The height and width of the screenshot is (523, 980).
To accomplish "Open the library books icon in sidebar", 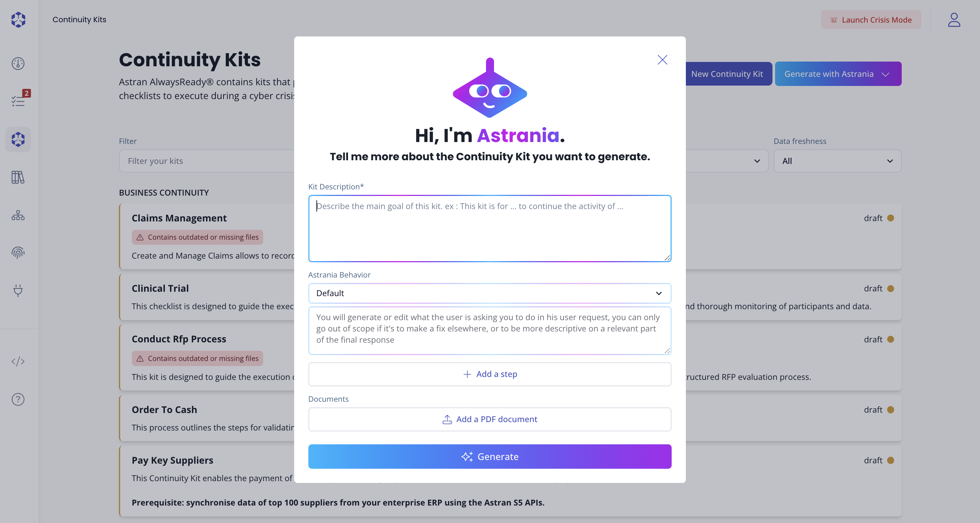I will (x=18, y=177).
